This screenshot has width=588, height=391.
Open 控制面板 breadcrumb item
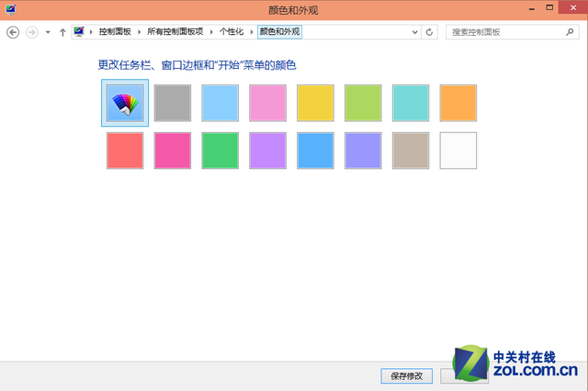(116, 32)
